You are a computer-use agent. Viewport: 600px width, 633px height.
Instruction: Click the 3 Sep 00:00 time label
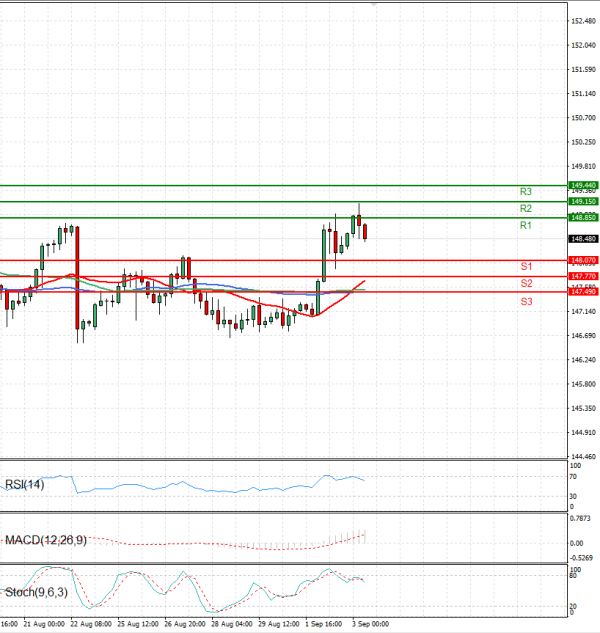click(370, 624)
